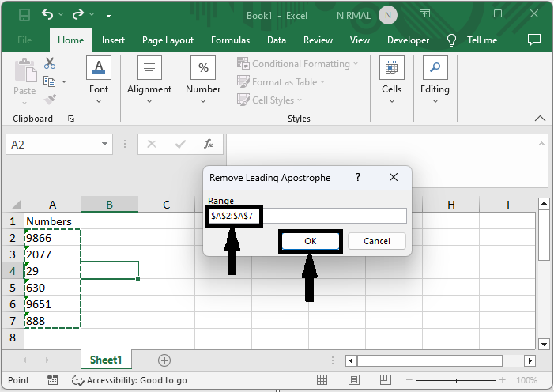Redo the last action

(78, 14)
